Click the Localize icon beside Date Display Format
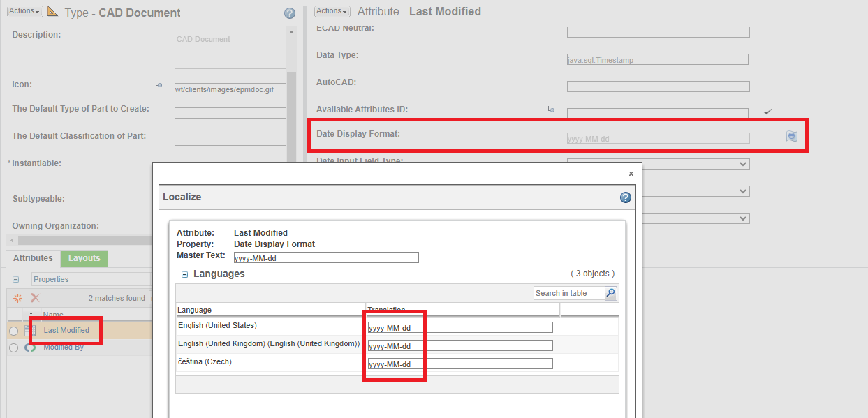This screenshot has height=418, width=868. pyautogui.click(x=792, y=137)
